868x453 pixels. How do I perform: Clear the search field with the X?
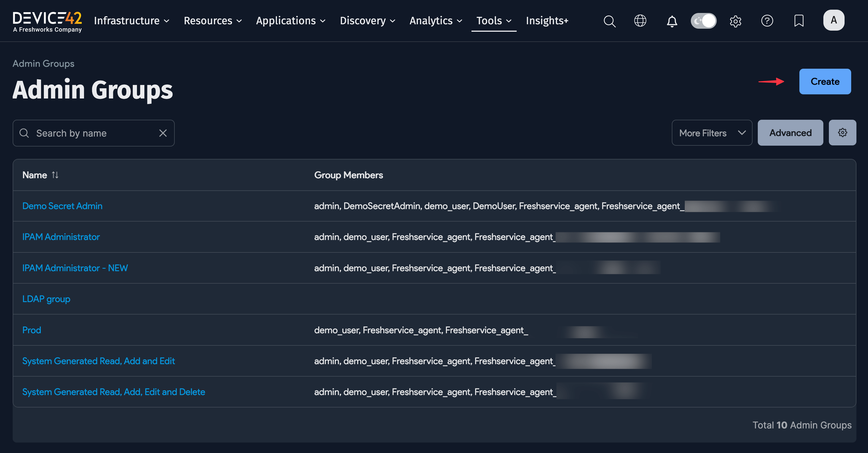click(x=163, y=133)
